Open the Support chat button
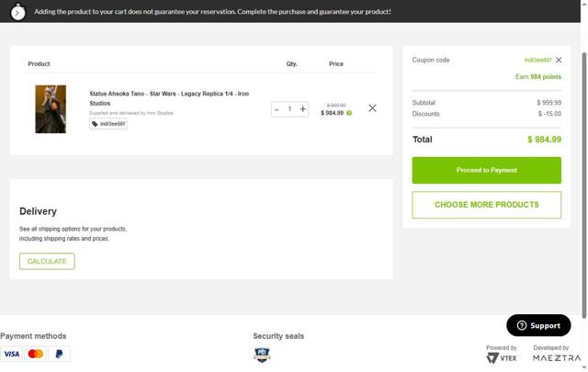This screenshot has width=588, height=372. click(x=538, y=325)
